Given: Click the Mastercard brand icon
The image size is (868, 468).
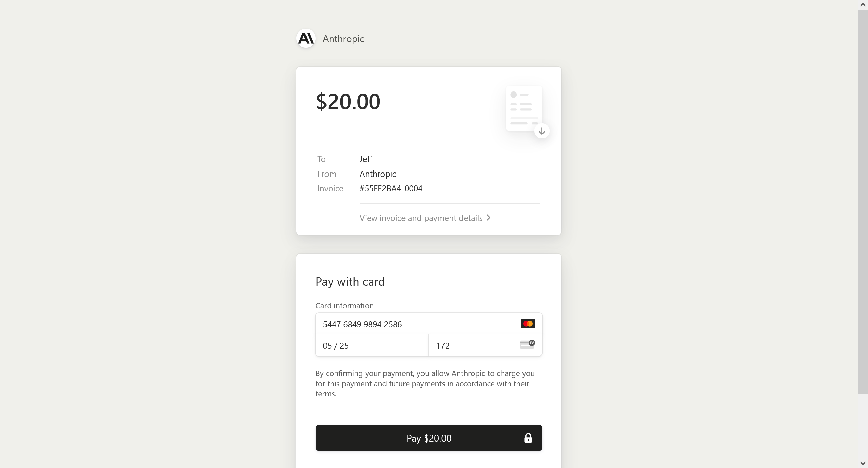Looking at the screenshot, I should pos(528,324).
